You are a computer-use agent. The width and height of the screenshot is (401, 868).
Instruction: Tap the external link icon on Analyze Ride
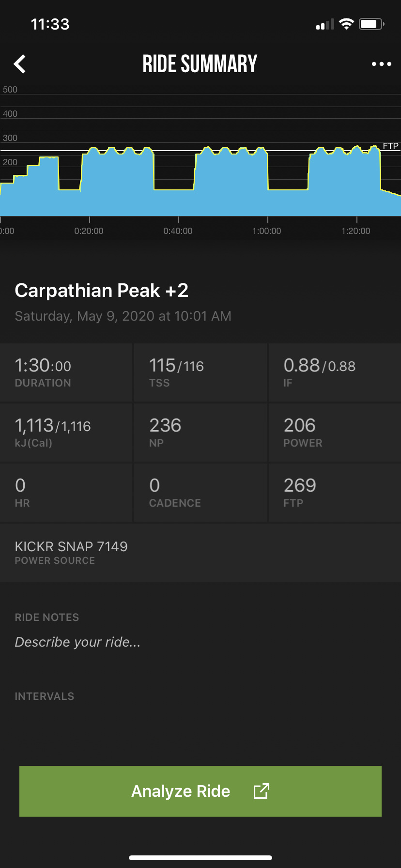pos(261,791)
